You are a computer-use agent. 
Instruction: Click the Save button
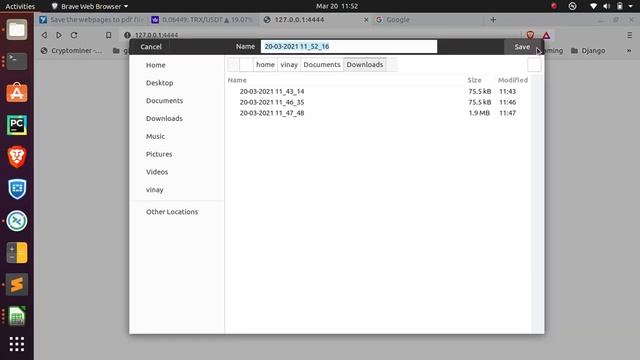(522, 47)
